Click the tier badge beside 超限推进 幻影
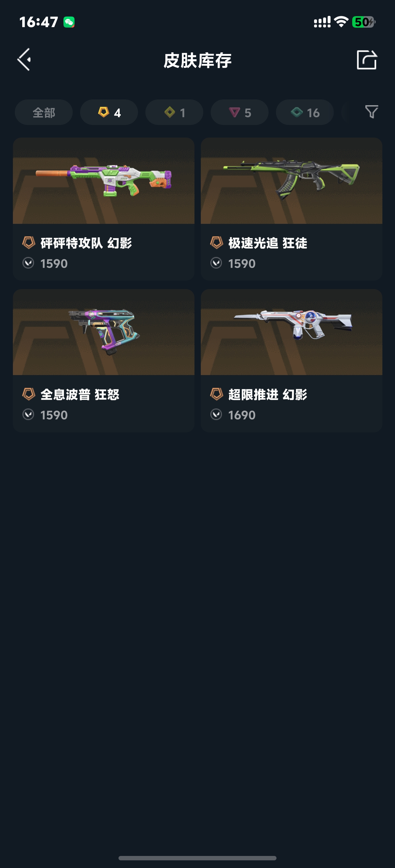The image size is (395, 868). (216, 394)
